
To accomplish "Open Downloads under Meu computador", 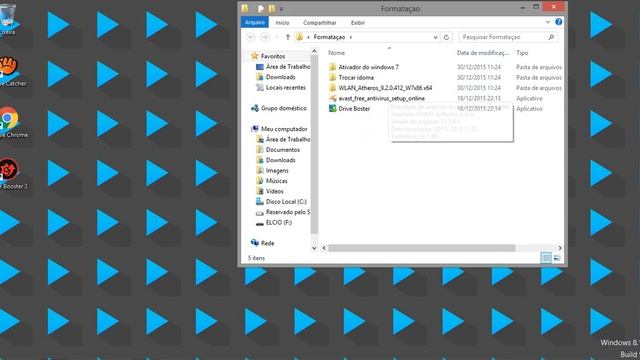I will click(280, 160).
